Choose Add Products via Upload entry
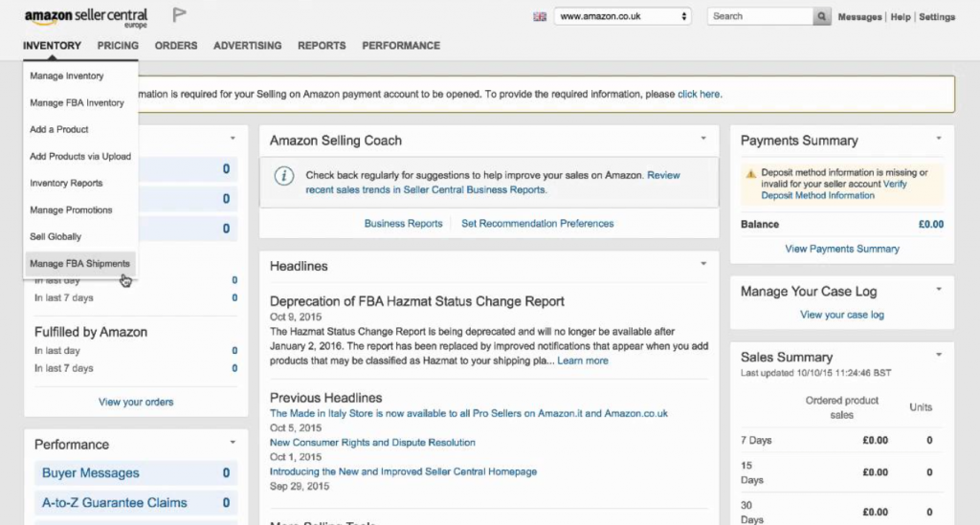This screenshot has width=980, height=525. coord(80,156)
